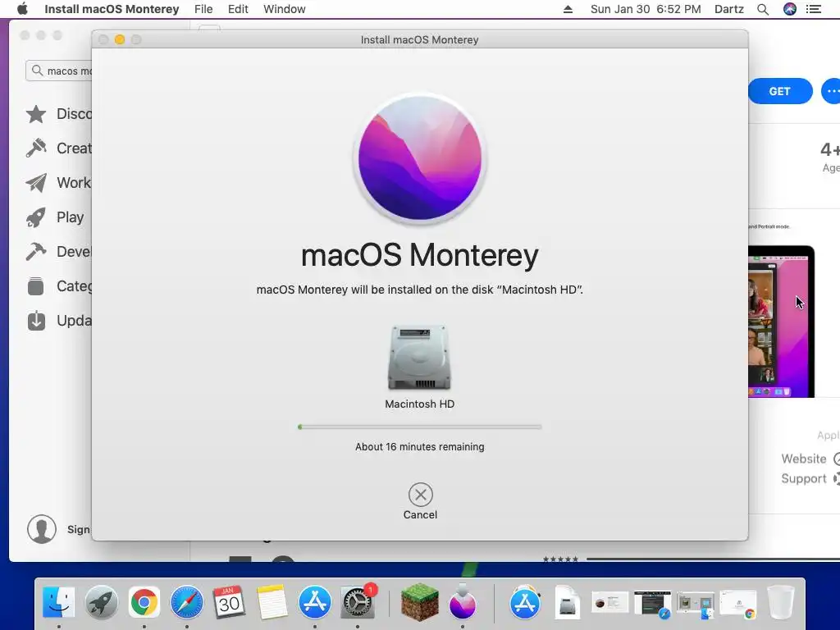Image resolution: width=840 pixels, height=630 pixels.
Task: Open Develop section in App Store sidebar
Action: point(59,251)
